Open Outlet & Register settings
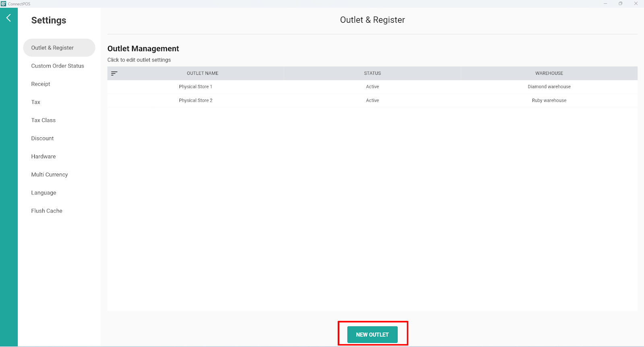 coord(59,48)
